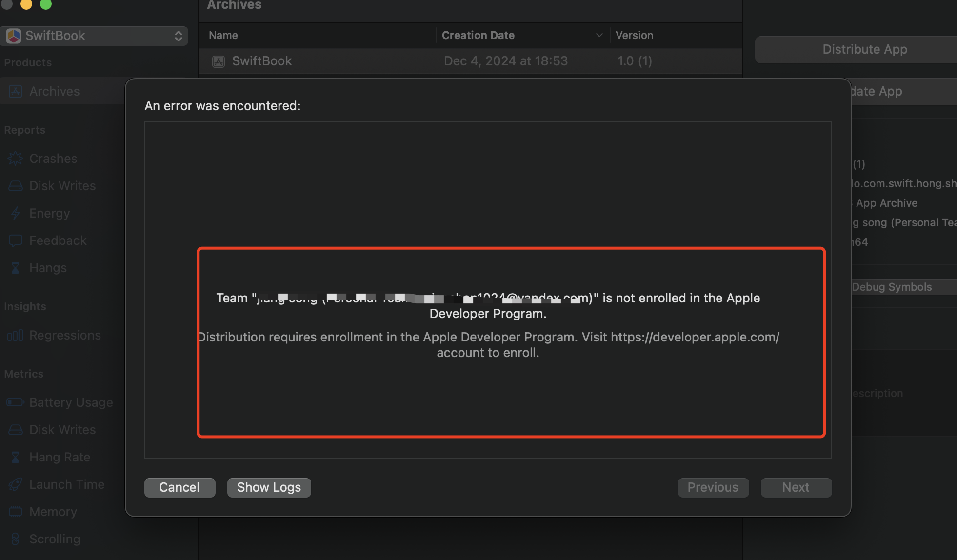This screenshot has width=957, height=560.
Task: Expand the Scrolling metric section
Action: coord(55,539)
